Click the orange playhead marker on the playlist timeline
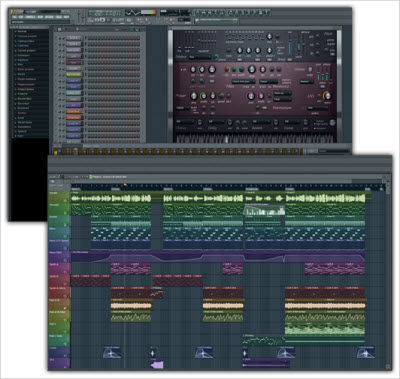The height and width of the screenshot is (379, 400). 125,185
